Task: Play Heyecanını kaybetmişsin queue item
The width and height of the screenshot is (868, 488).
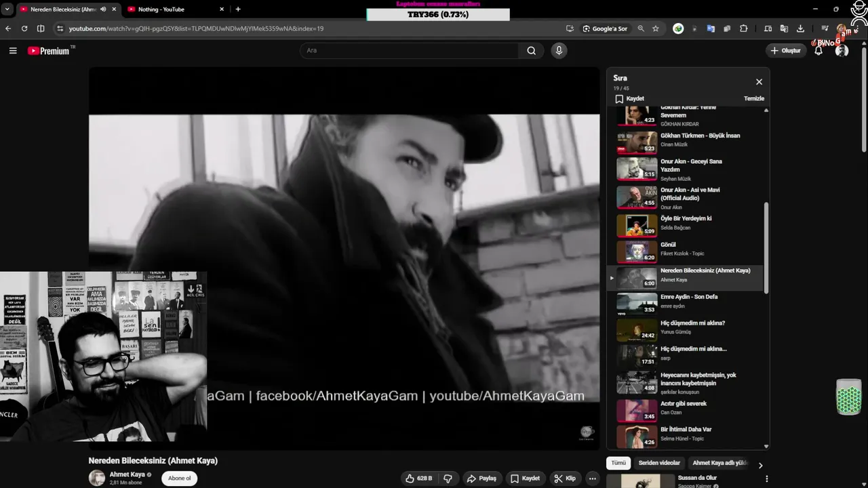Action: pos(685,382)
